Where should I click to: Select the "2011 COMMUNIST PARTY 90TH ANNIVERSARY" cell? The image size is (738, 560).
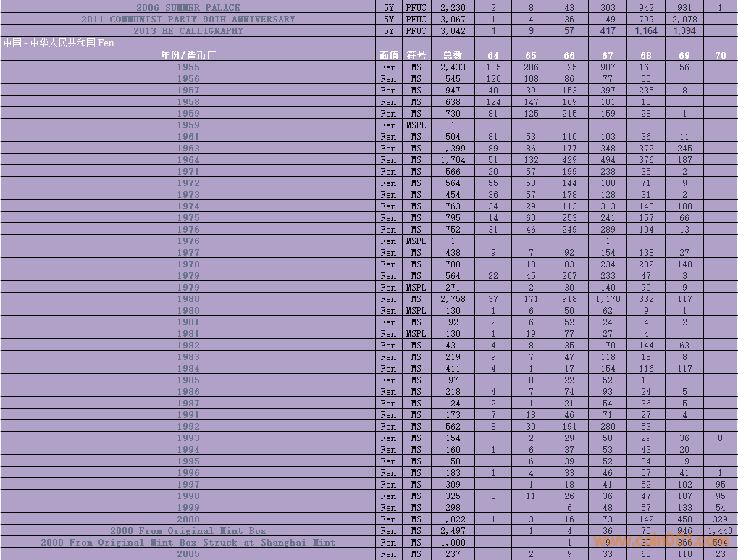pyautogui.click(x=188, y=20)
